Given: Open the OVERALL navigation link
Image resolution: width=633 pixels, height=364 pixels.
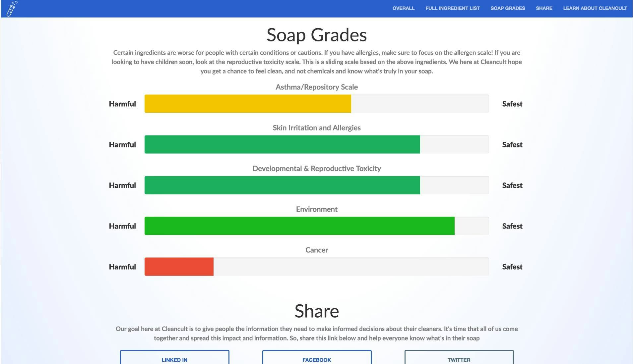Looking at the screenshot, I should 403,8.
